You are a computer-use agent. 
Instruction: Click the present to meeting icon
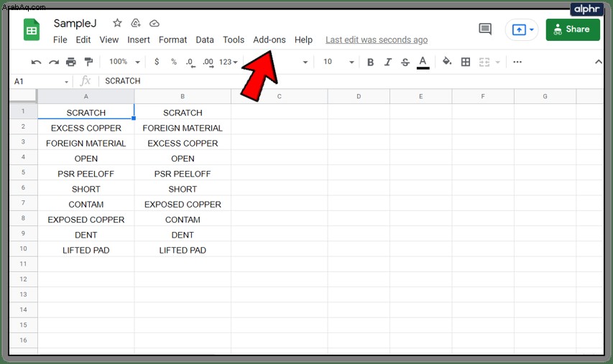click(519, 29)
